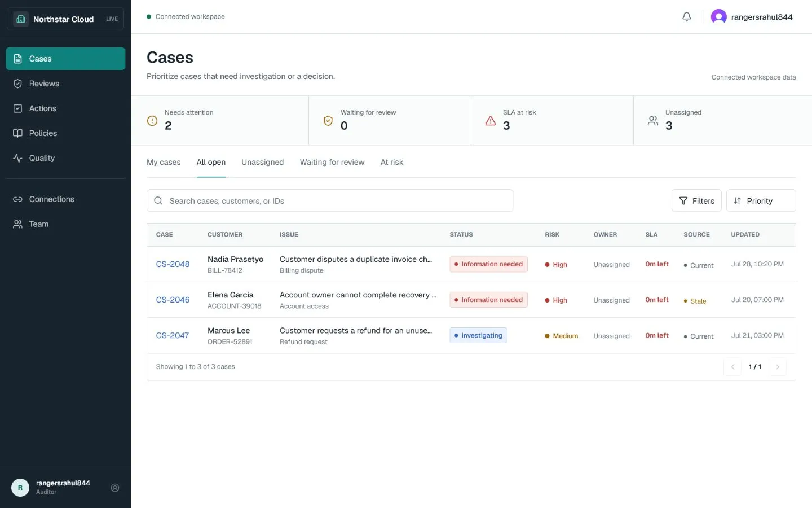
Task: Open Reviews in the sidebar
Action: 65,84
